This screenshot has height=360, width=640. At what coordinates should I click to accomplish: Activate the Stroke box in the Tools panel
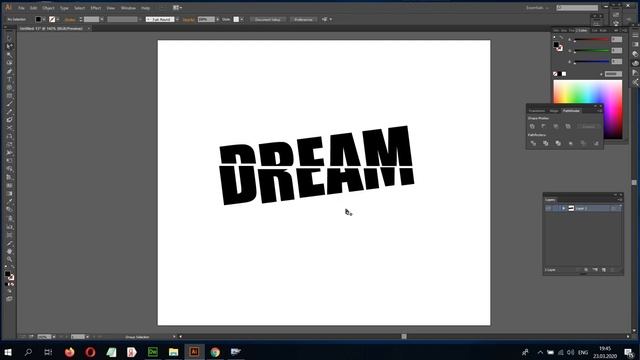[x=11, y=278]
